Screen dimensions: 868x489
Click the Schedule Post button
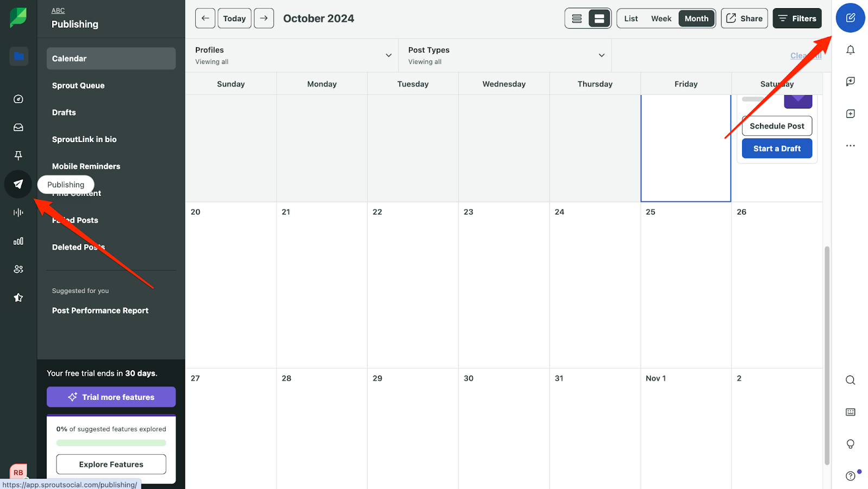click(x=776, y=126)
